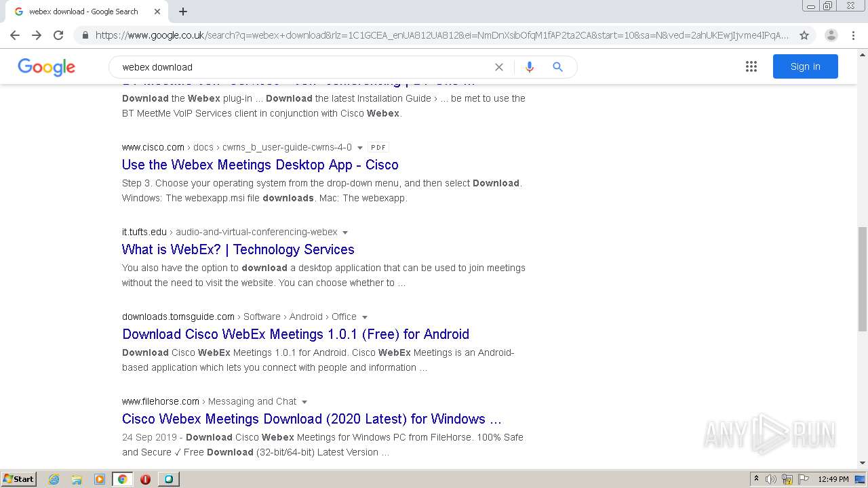Viewport: 868px width, 488px height.
Task: Click www.filehorse.com URL text
Action: [x=161, y=401]
